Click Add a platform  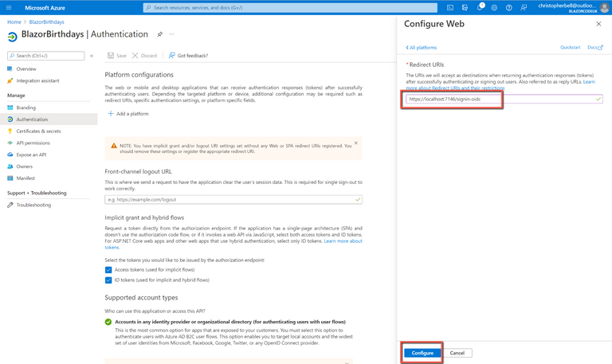(x=127, y=114)
